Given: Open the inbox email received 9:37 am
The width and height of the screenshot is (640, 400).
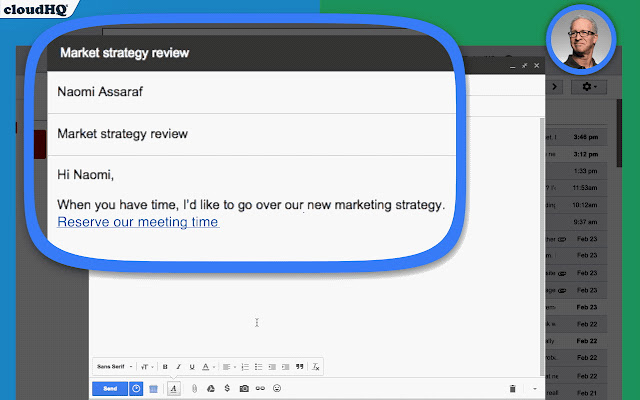Looking at the screenshot, I should point(576,222).
